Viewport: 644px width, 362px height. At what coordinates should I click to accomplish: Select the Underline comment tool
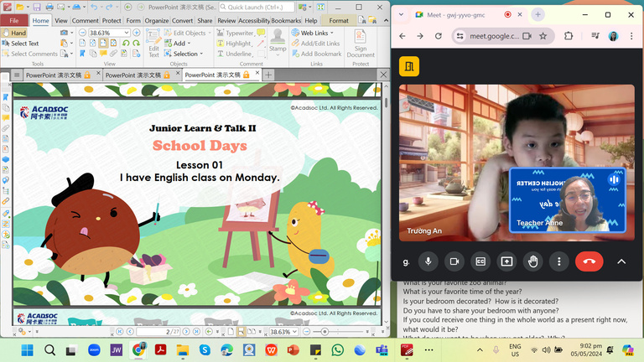click(x=233, y=54)
